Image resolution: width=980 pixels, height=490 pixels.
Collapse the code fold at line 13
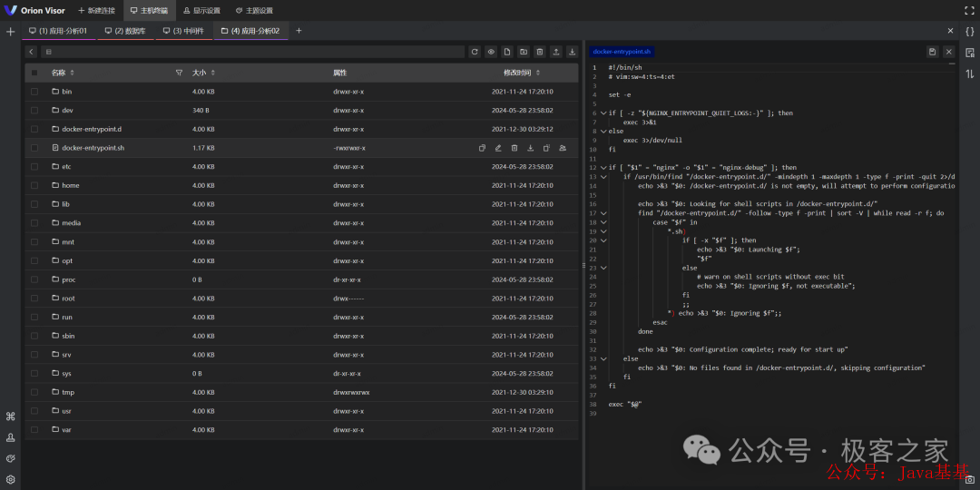[x=603, y=177]
